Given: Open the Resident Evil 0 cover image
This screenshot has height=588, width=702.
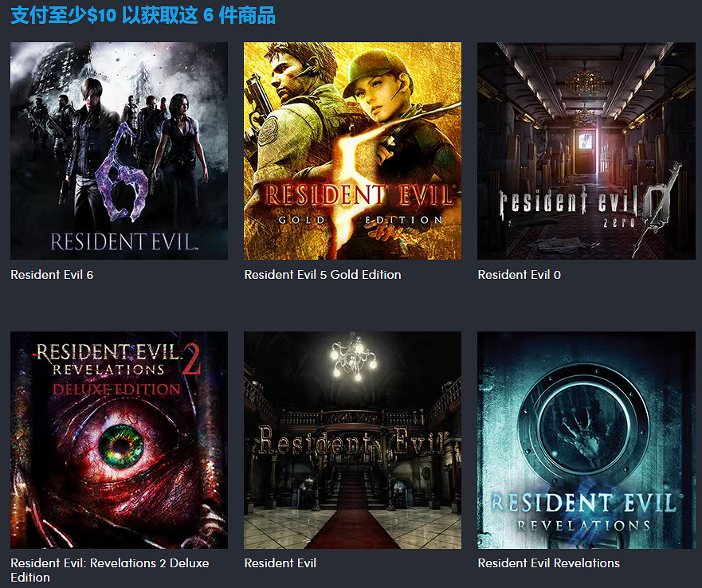Looking at the screenshot, I should click(x=586, y=151).
